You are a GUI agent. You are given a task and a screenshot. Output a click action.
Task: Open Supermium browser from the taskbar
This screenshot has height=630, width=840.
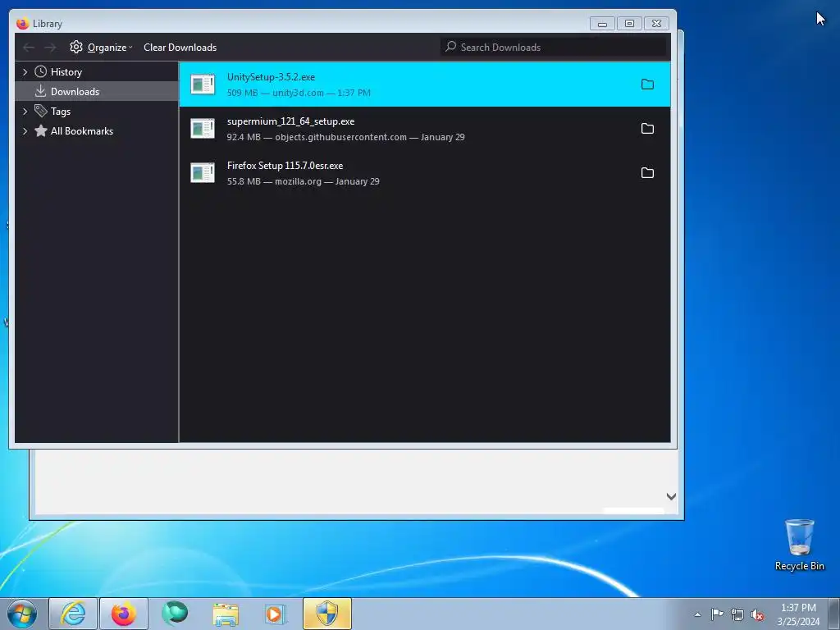[x=175, y=614]
